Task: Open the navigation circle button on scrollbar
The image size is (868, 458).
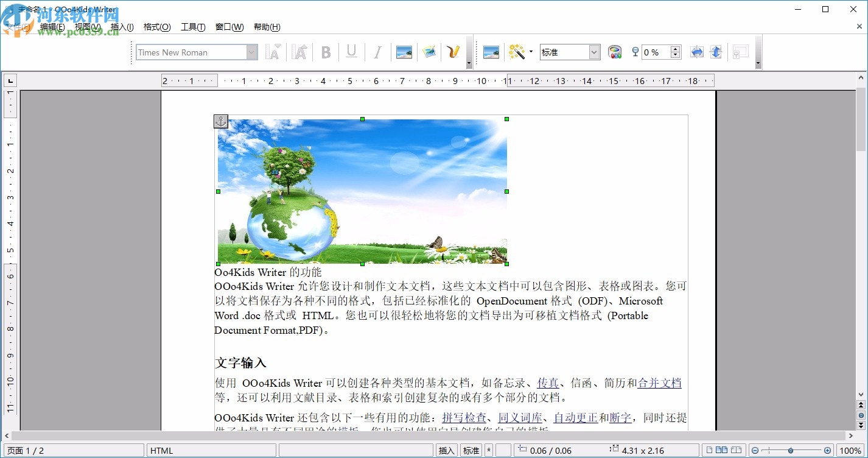Action: [x=861, y=415]
